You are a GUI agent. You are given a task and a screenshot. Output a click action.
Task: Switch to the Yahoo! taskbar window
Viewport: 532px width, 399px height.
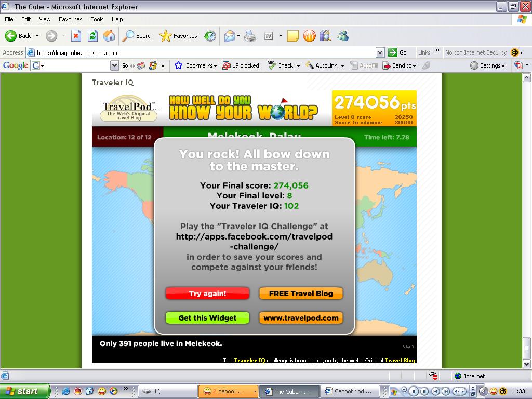(228, 391)
